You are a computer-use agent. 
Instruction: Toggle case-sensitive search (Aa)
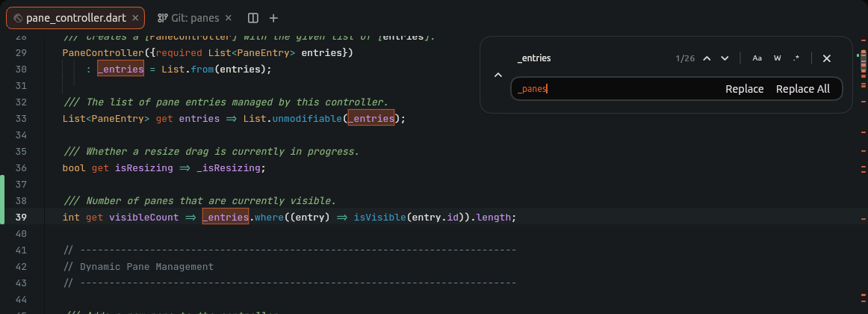pos(757,58)
